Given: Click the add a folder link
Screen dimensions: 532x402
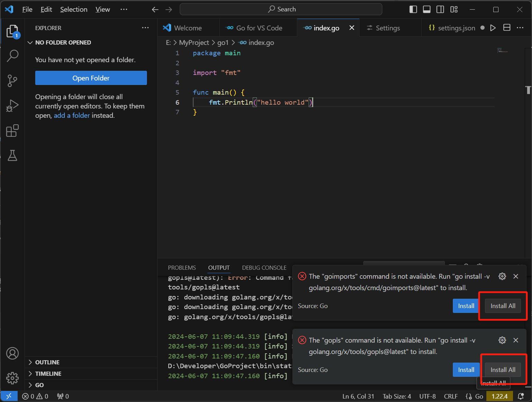Looking at the screenshot, I should (x=72, y=115).
